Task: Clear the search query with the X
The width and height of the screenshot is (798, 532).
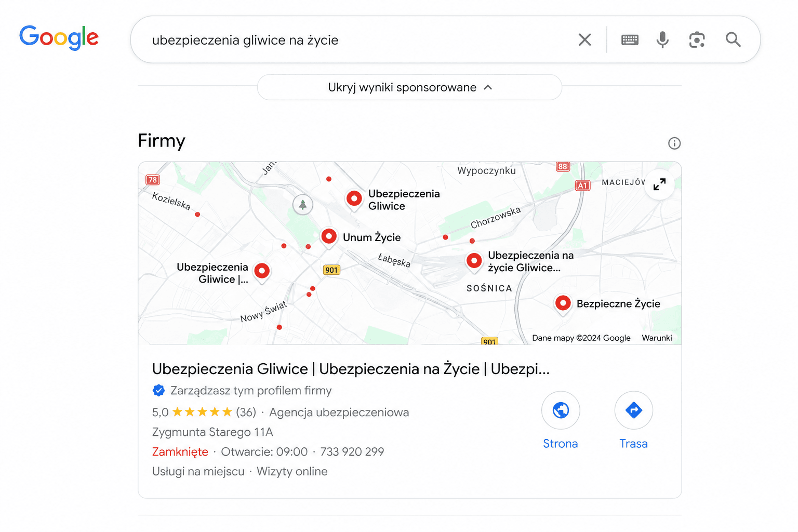Action: click(x=584, y=39)
